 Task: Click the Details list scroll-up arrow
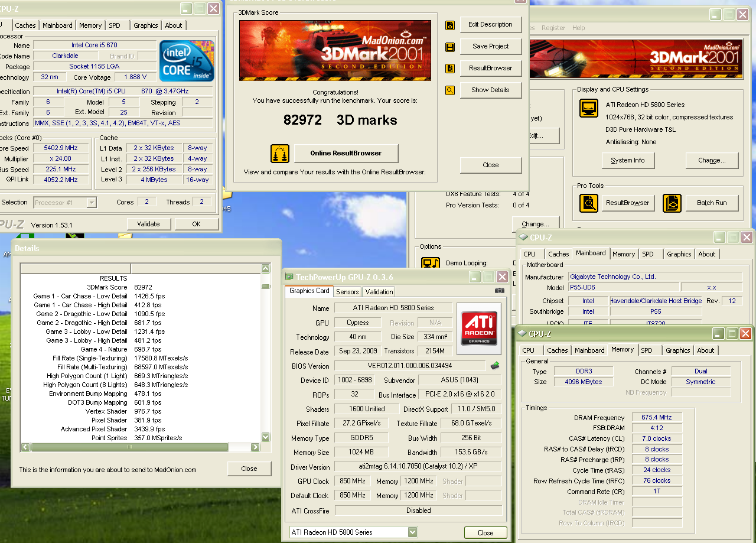[265, 269]
